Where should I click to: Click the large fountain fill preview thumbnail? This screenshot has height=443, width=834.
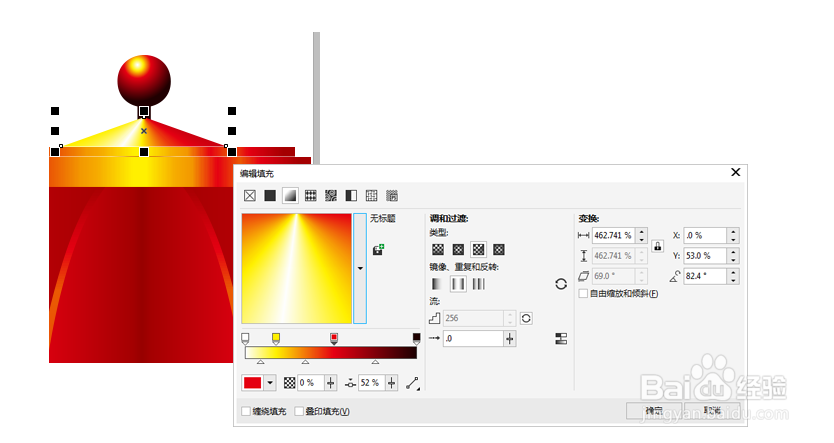point(297,269)
